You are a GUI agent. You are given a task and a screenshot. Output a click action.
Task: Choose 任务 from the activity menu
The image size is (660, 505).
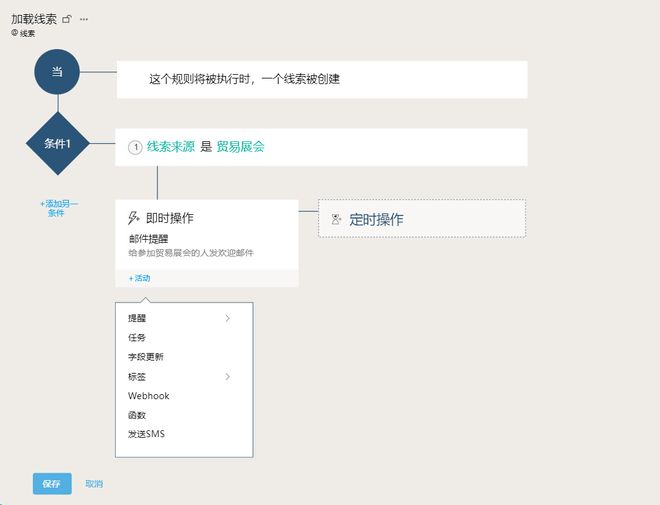pos(137,338)
